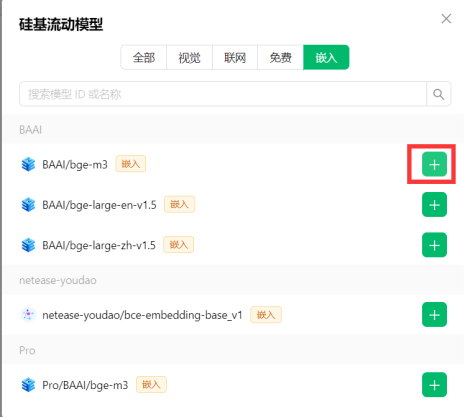This screenshot has height=418, width=466.
Task: Switch to the 免费 tab
Action: pos(281,58)
